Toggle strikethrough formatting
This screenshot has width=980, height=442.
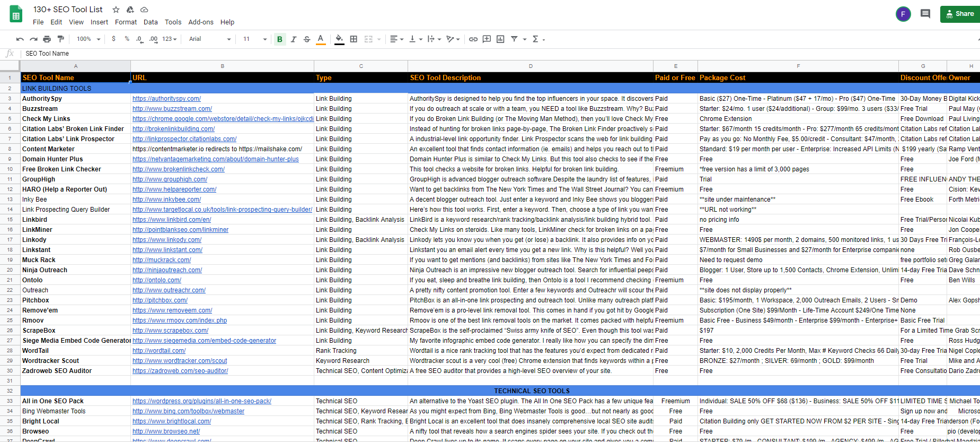307,39
